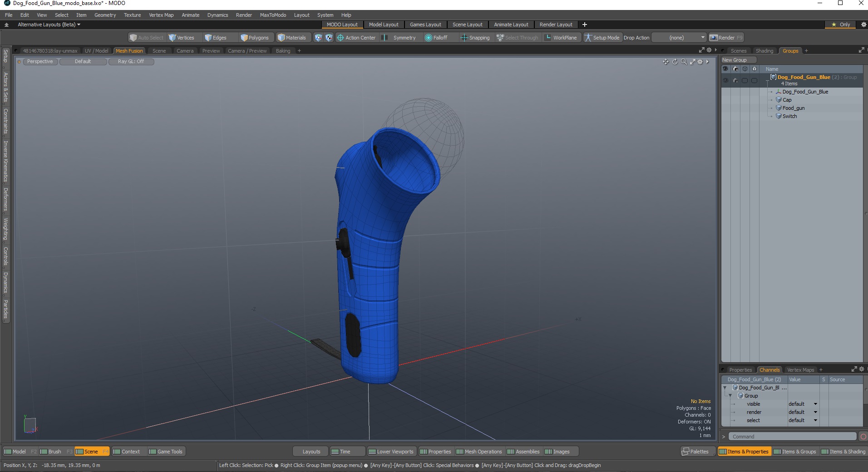Screen dimensions: 868x472
Task: Open the Geometry menu
Action: (105, 15)
